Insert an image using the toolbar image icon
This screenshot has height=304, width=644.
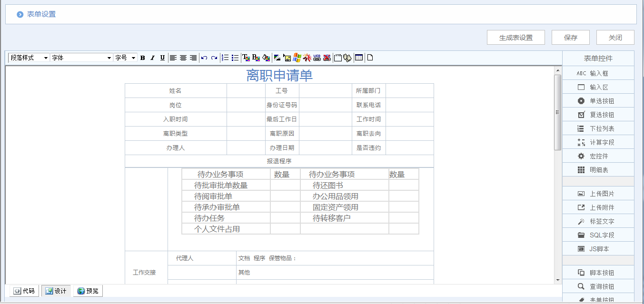(x=287, y=58)
